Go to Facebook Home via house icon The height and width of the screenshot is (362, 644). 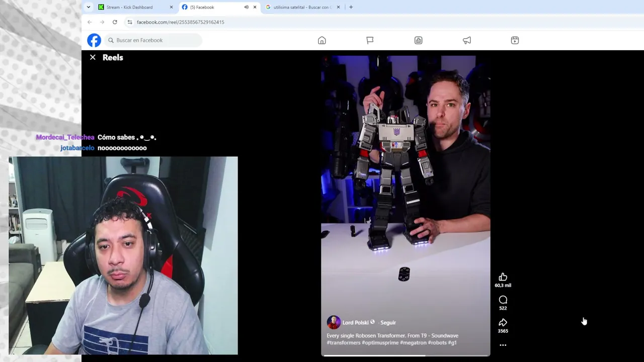tap(322, 40)
